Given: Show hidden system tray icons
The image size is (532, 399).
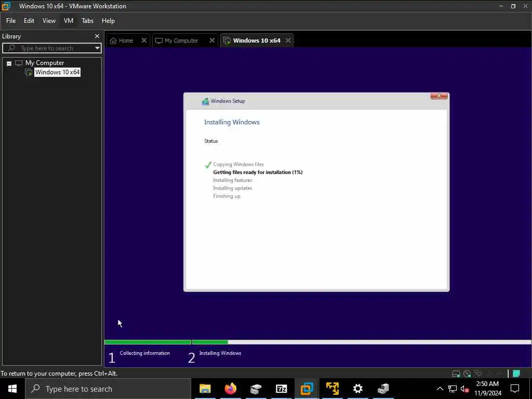Looking at the screenshot, I should 440,389.
